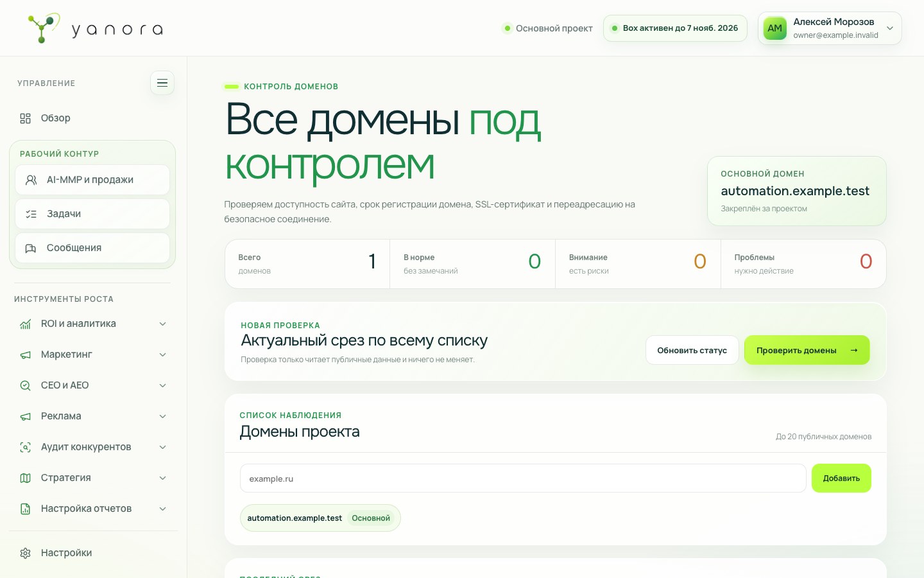Select the automation.example.test domain chip
This screenshot has width=924, height=578.
pyautogui.click(x=320, y=518)
